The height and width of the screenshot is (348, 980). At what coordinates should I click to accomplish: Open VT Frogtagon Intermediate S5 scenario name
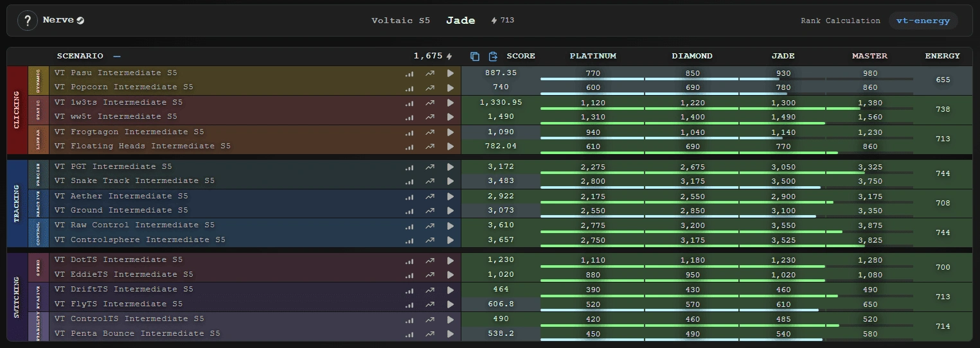[129, 132]
